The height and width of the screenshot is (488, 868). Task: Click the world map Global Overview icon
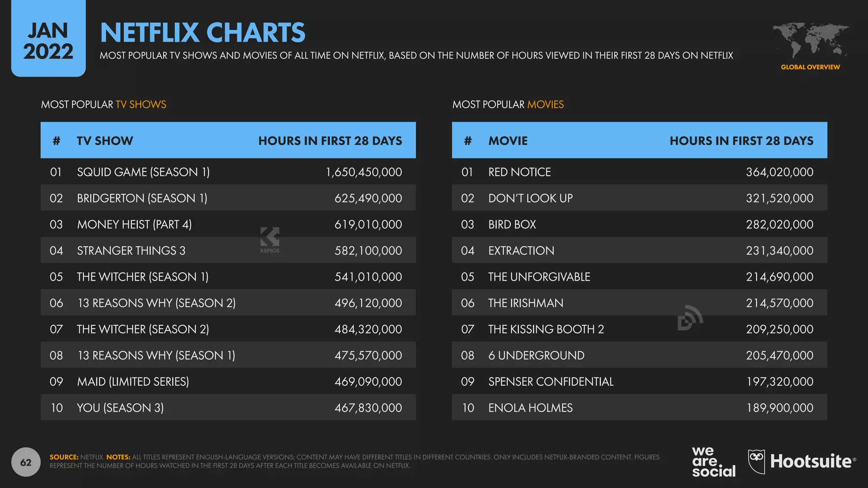click(x=810, y=41)
